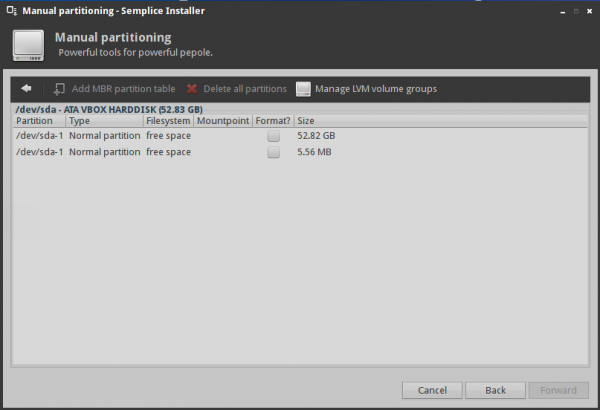Click the 5.56 MB size value
This screenshot has height=410, width=600.
tap(314, 152)
